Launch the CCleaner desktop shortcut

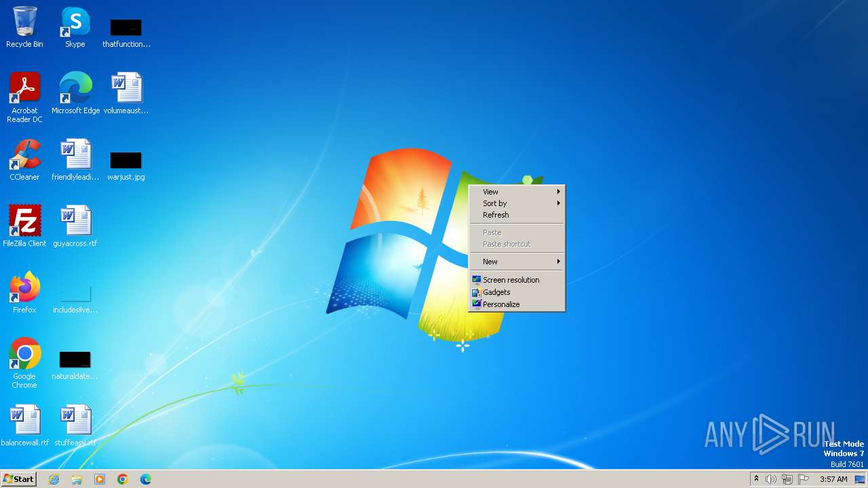[x=24, y=160]
